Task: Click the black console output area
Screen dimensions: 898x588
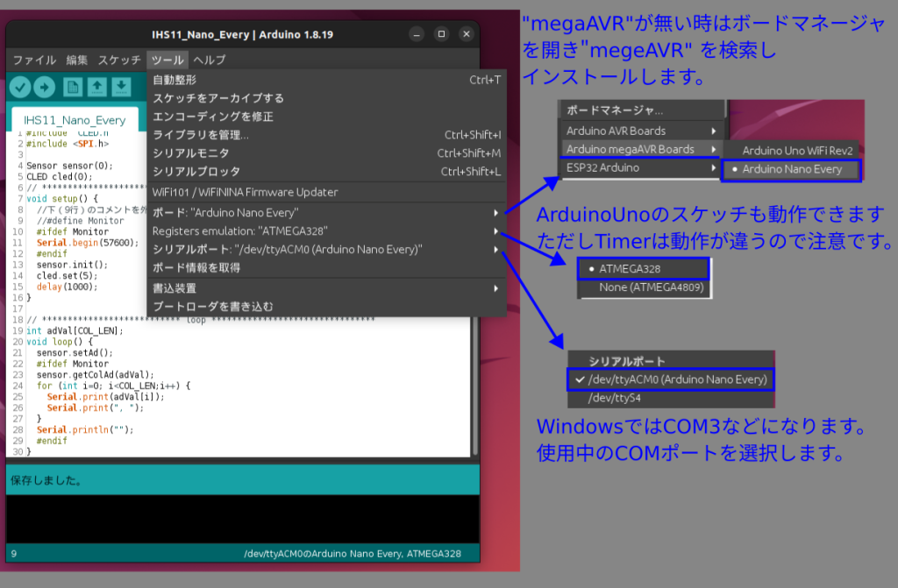Action: pos(243,520)
